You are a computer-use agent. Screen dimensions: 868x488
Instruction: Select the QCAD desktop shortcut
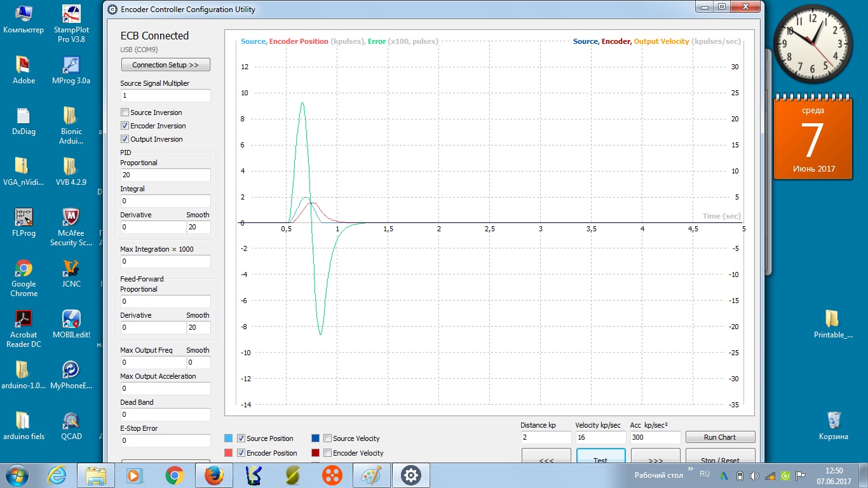(x=71, y=425)
